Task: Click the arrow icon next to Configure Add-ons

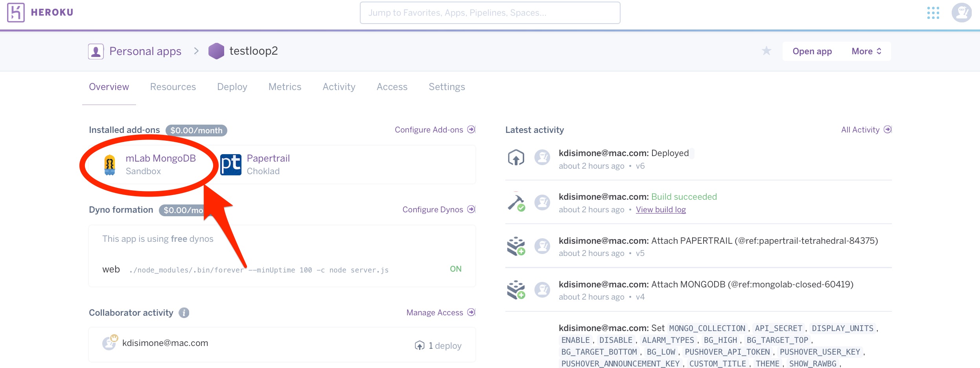Action: (471, 129)
